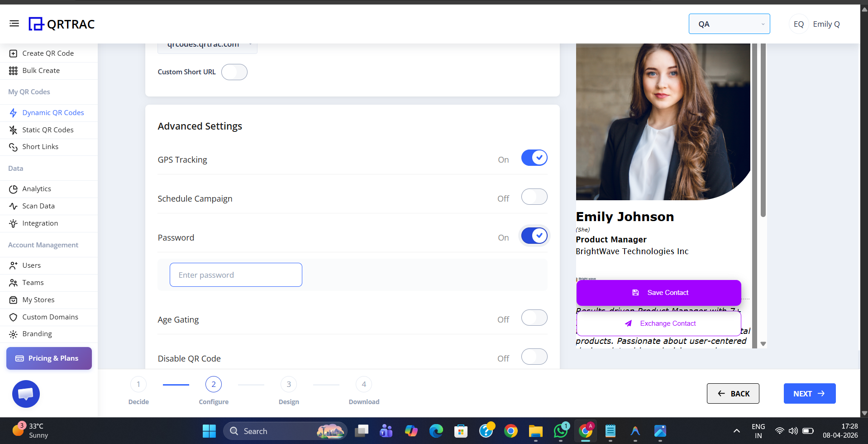This screenshot has width=868, height=444.
Task: Click the Save Contact button
Action: pos(658,293)
